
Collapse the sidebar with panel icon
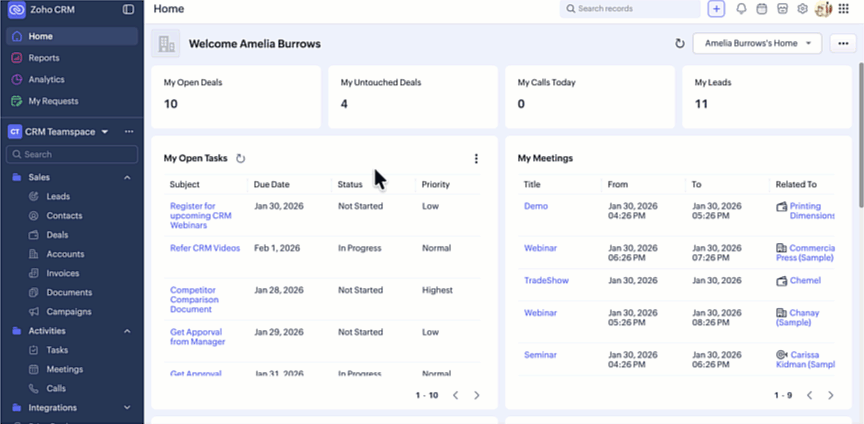[128, 9]
